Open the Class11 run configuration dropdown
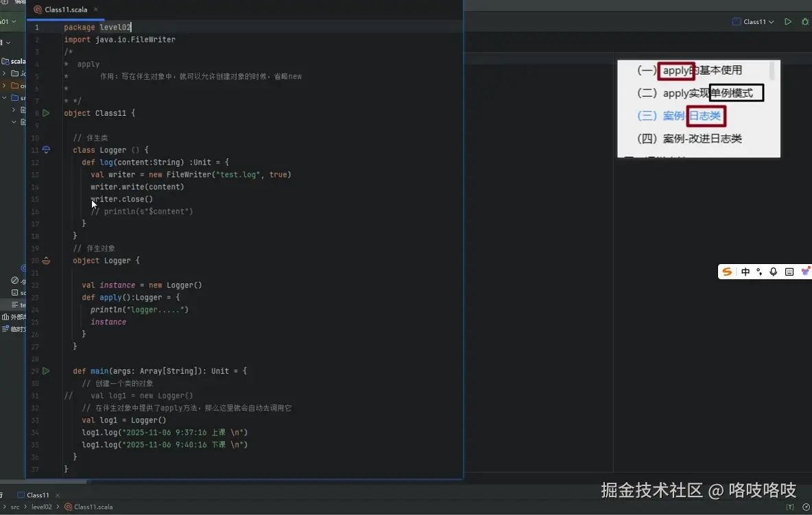The width and height of the screenshot is (812, 515). 754,22
